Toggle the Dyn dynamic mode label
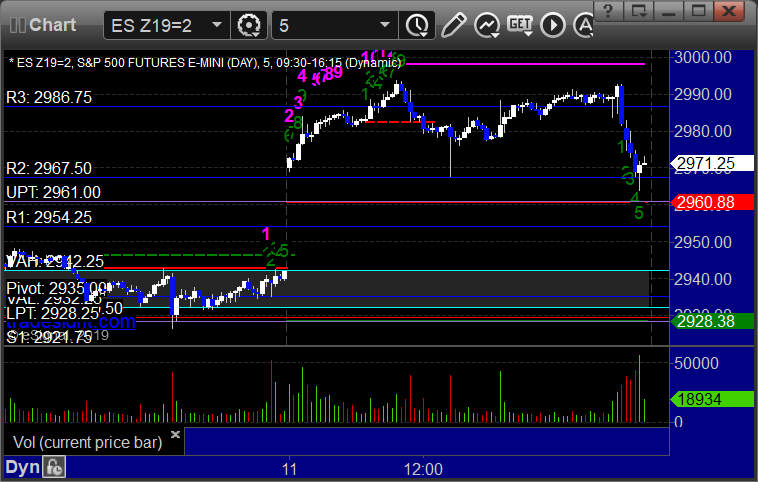Viewport: 758px width, 482px height. coord(23,467)
